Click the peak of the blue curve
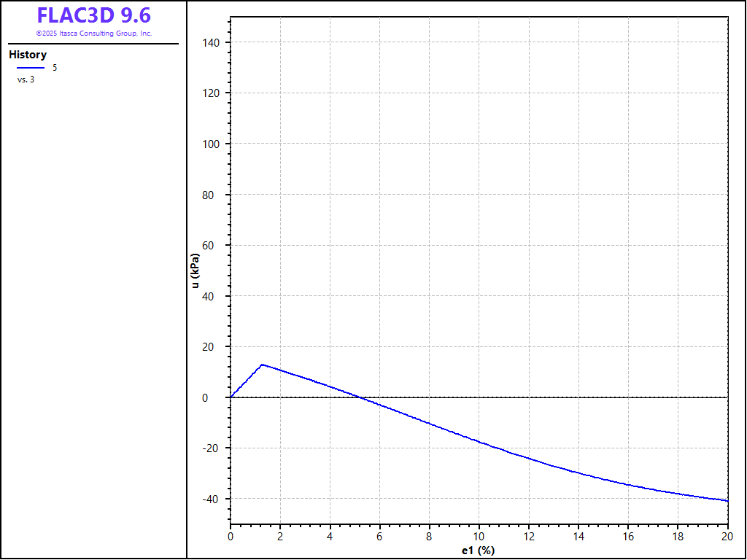This screenshot has width=747, height=560. 262,365
